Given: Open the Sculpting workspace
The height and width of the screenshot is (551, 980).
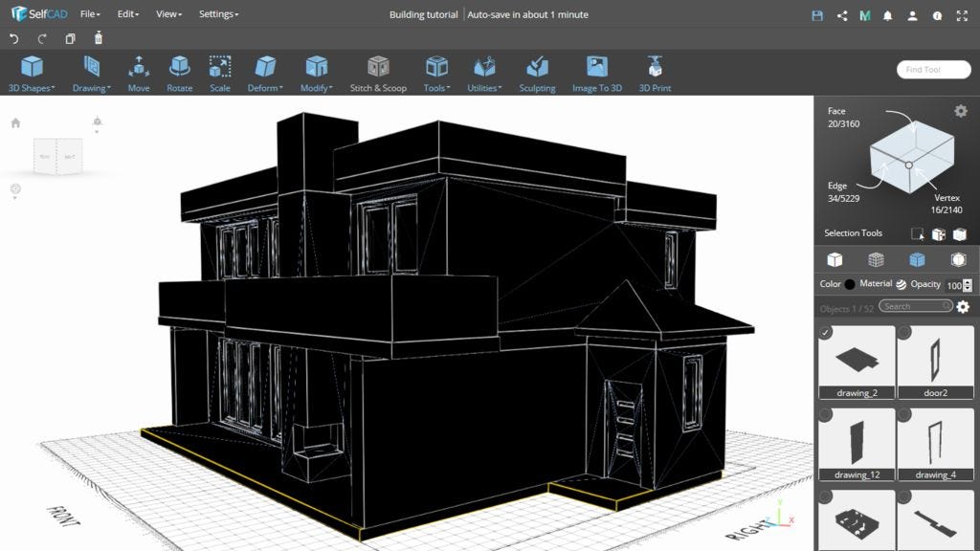Looking at the screenshot, I should point(536,72).
